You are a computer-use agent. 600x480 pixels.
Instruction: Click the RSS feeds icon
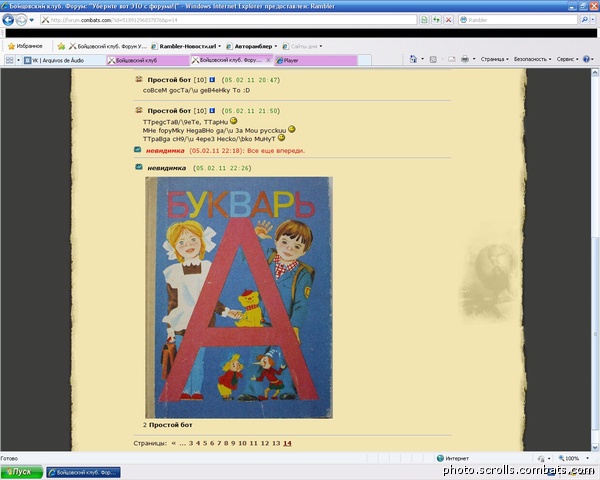pyautogui.click(x=433, y=59)
